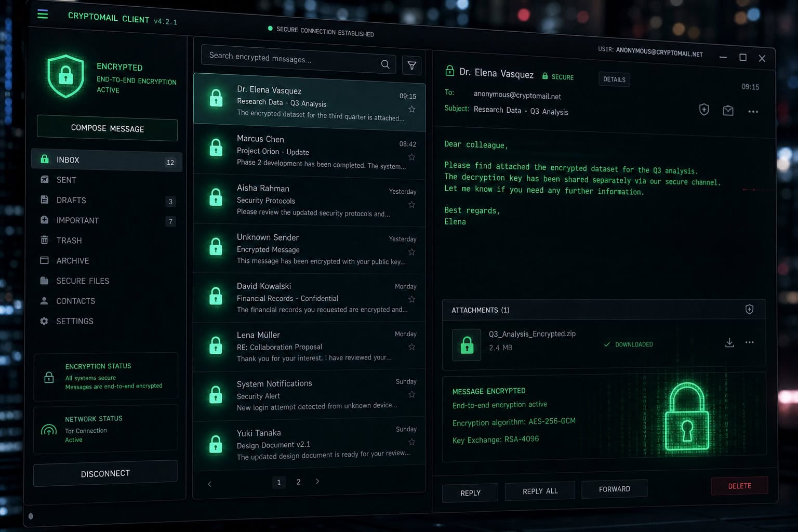Go to page 1 of messages

(278, 483)
